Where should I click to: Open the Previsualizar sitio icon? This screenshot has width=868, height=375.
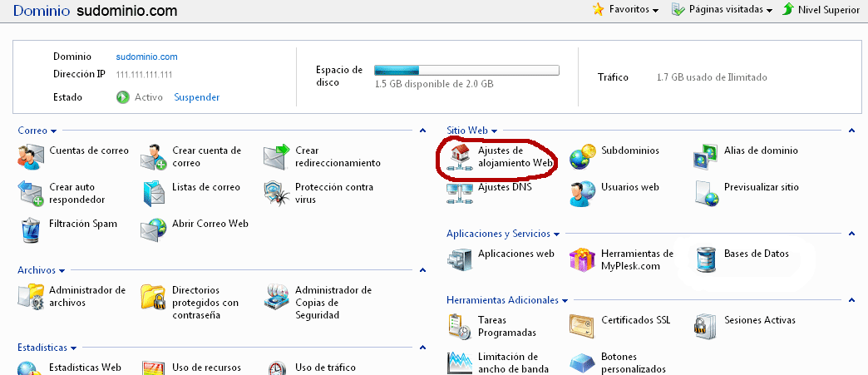(707, 194)
